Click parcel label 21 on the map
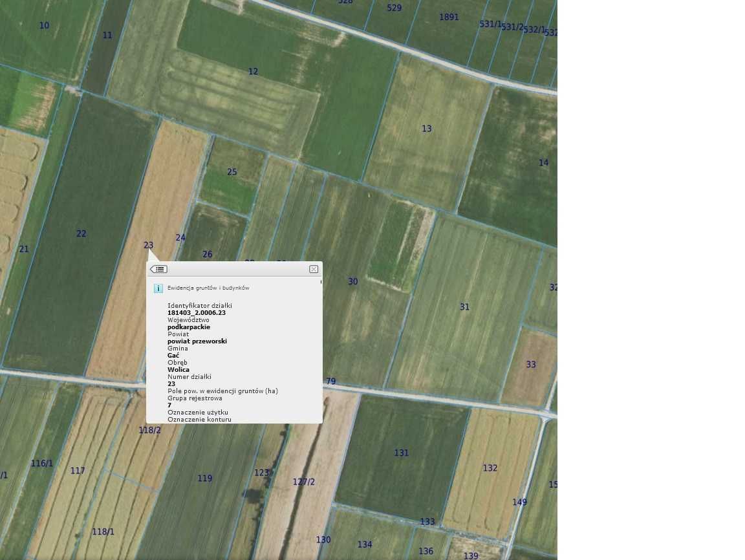Screen dimensions: 745x560 [24, 250]
